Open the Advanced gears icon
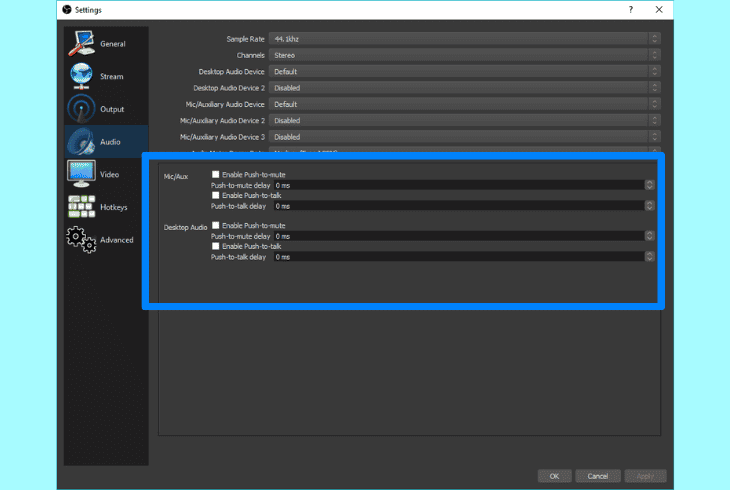This screenshot has width=730, height=490. pos(81,239)
